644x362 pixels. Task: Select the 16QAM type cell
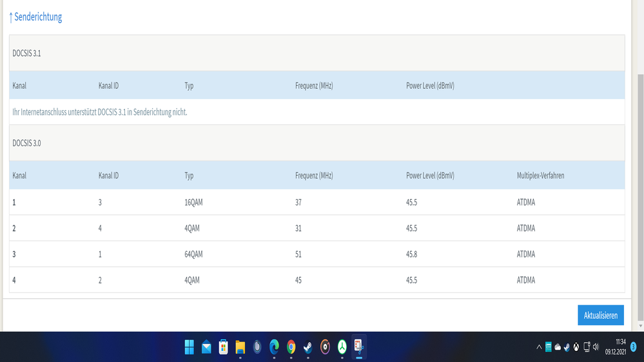pyautogui.click(x=193, y=202)
